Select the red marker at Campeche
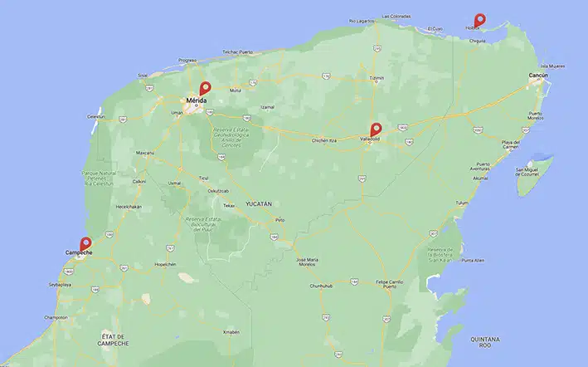The height and width of the screenshot is (367, 588). 85,243
